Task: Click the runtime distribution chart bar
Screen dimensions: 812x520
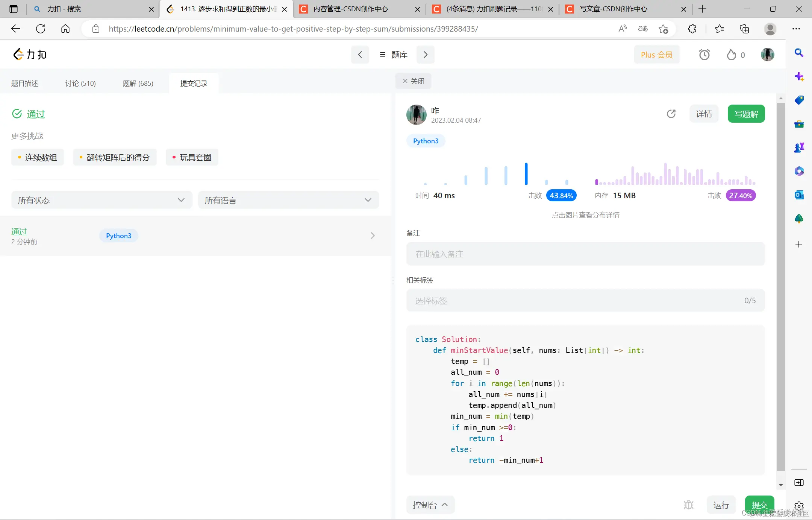Action: tap(526, 174)
